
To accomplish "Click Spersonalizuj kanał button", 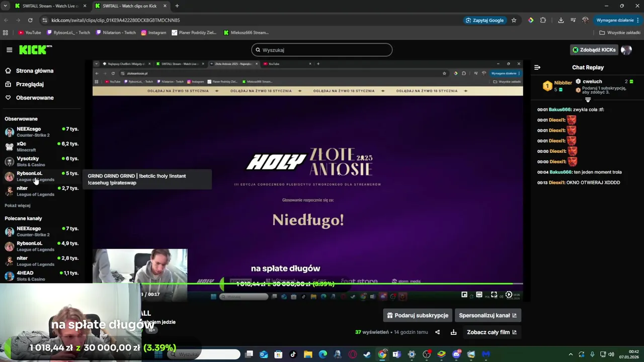I will pos(488,315).
